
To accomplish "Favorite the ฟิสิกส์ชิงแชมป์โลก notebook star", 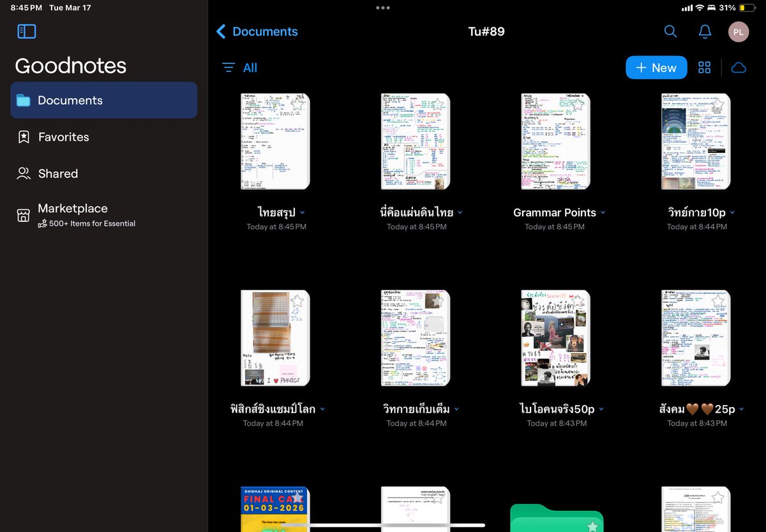I will 297,301.
